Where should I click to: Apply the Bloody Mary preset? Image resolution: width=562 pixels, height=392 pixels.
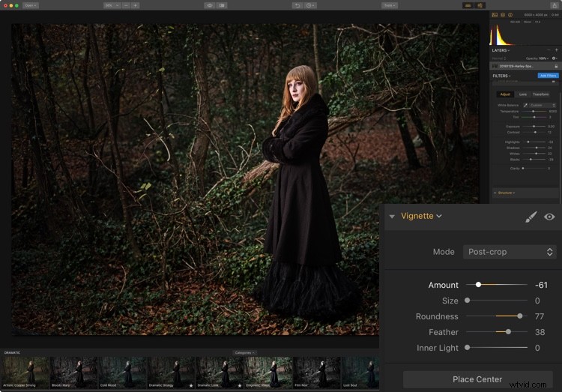tap(73, 373)
